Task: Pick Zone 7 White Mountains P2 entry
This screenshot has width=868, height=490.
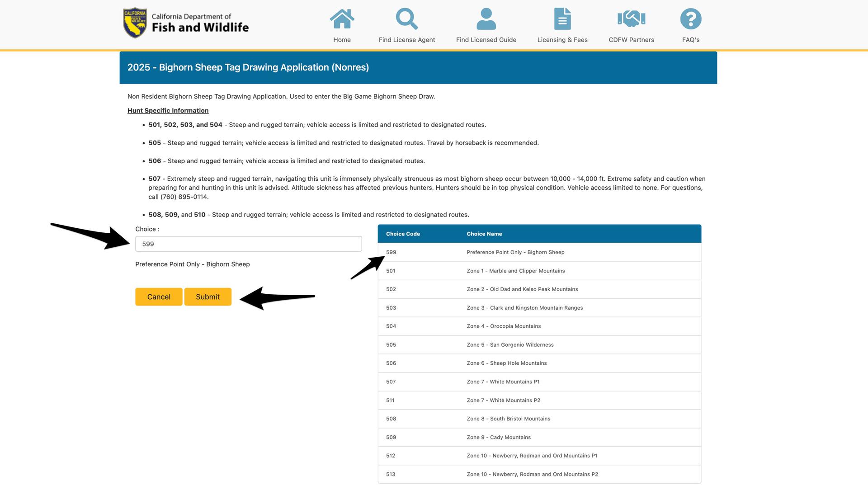Action: [503, 400]
